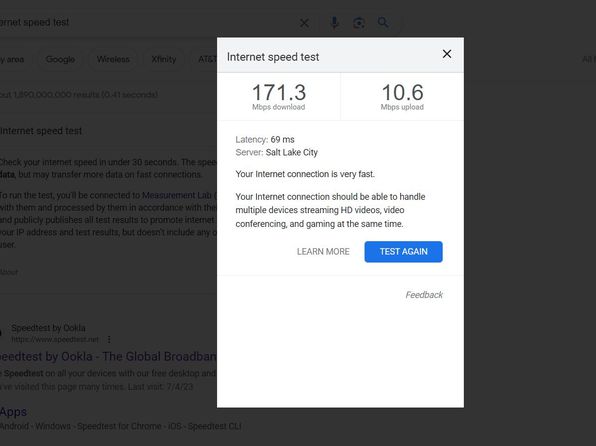Open the Feedback link in the dialog
596x446 pixels.
coord(424,295)
